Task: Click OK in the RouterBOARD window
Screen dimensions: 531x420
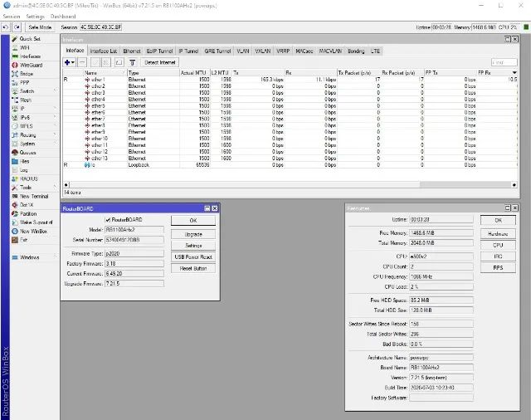Action: (x=193, y=221)
